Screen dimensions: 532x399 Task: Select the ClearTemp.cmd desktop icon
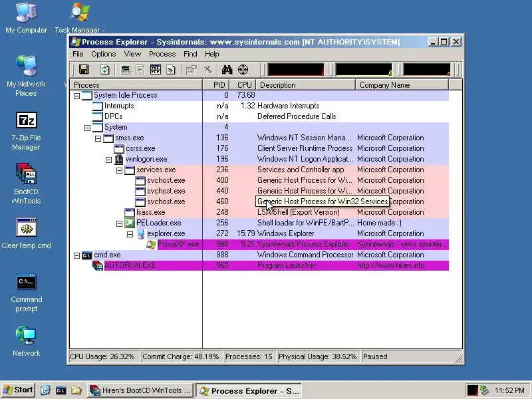coord(26,233)
